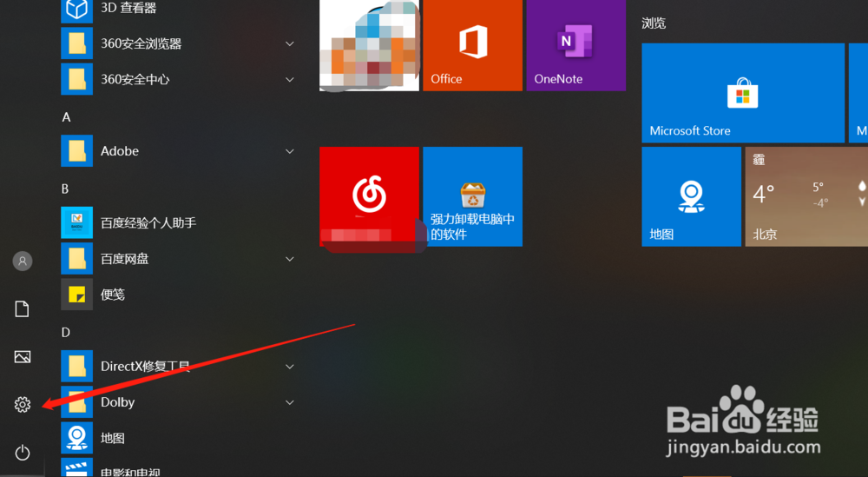The width and height of the screenshot is (868, 477).
Task: Click the user account avatar icon
Action: (23, 261)
